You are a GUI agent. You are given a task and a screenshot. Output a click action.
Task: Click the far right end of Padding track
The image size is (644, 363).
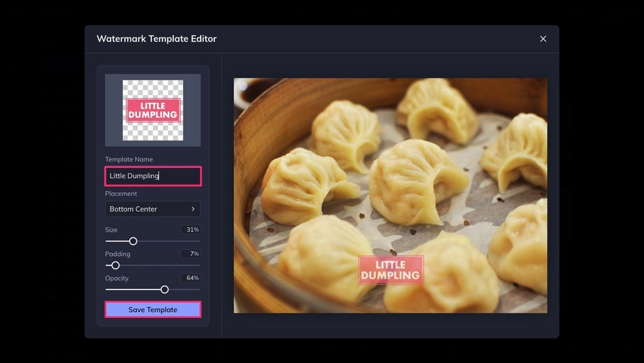[x=199, y=265]
